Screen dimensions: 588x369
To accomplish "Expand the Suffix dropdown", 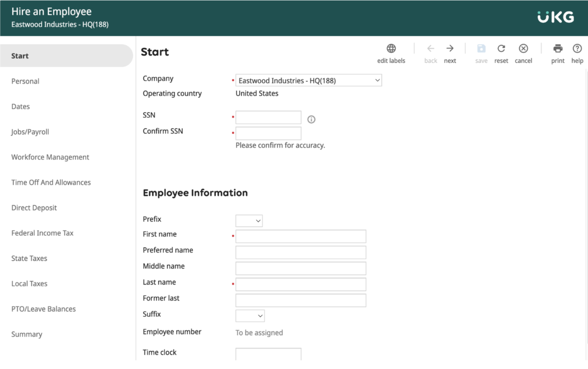I will pos(250,315).
